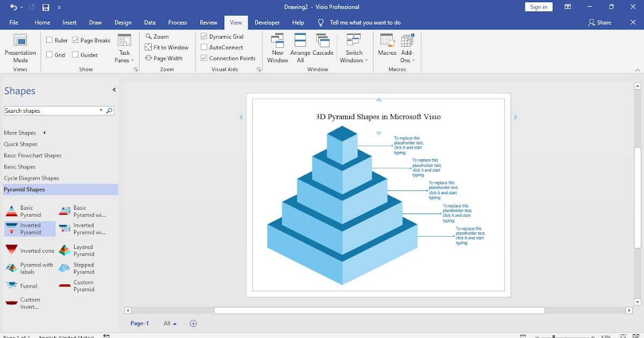
Task: Disable Dynamic Grid
Action: click(203, 36)
